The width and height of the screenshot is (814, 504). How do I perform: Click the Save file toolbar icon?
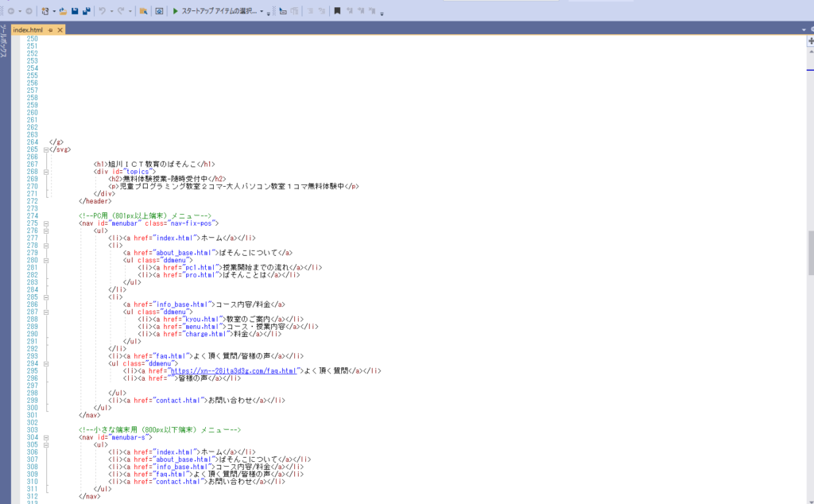pos(75,11)
